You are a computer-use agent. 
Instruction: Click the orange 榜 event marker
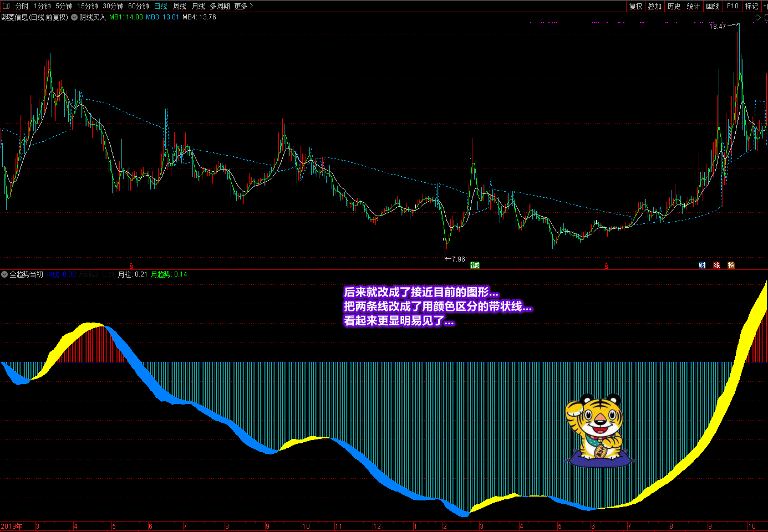point(731,265)
